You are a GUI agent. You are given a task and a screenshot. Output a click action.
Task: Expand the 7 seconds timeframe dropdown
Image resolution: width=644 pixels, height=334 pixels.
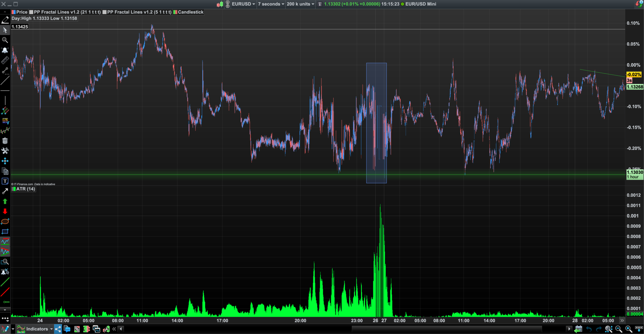pos(271,4)
